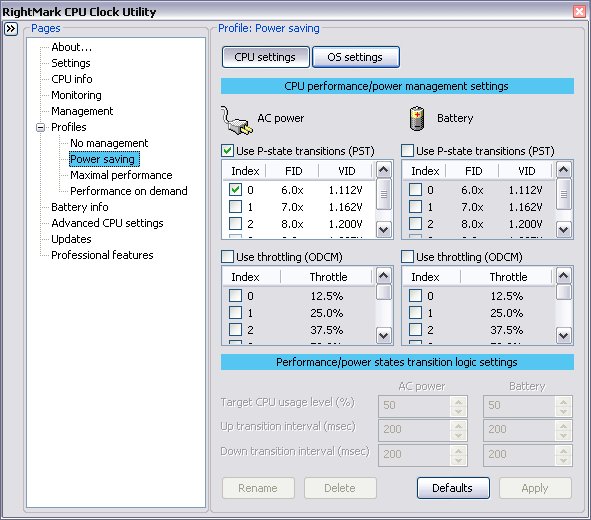Click the Delete profile button
591x520 pixels.
(x=340, y=488)
